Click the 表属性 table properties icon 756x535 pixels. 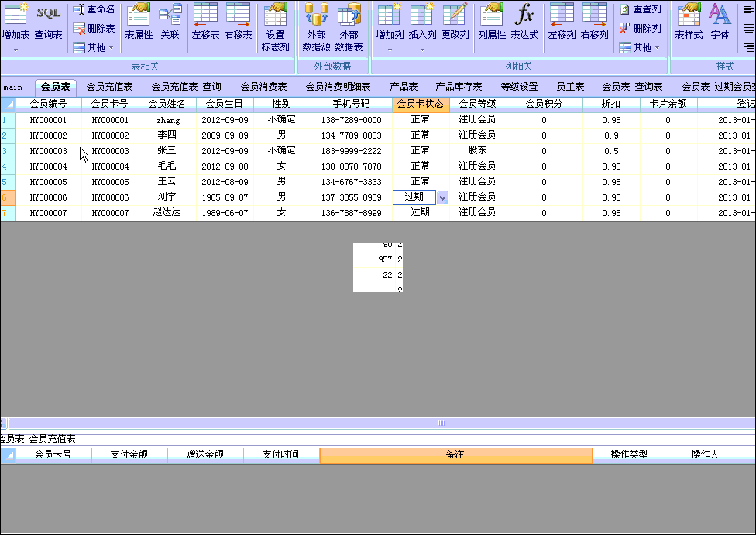coord(139,22)
